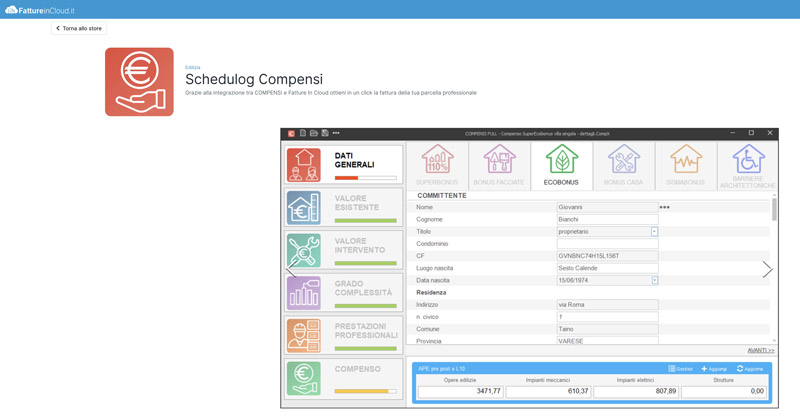The height and width of the screenshot is (420, 800).
Task: Click the Opere edilizie value 3471,77
Action: 460,391
